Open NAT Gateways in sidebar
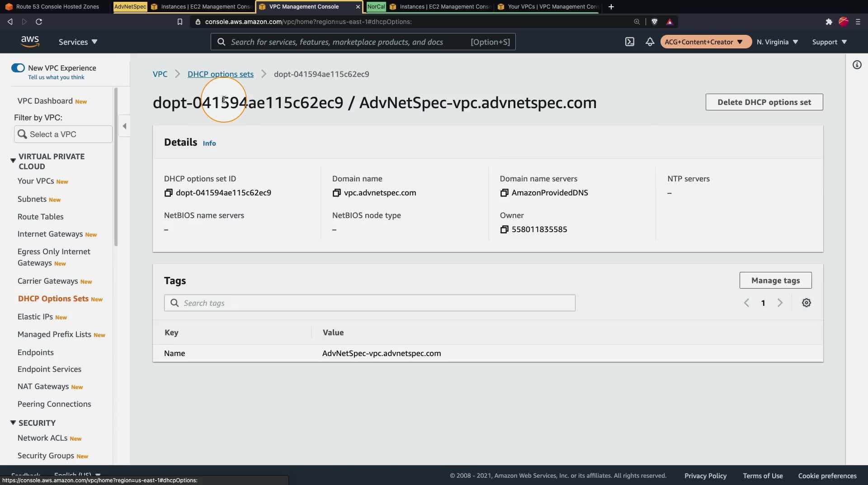The width and height of the screenshot is (868, 485). [43, 386]
